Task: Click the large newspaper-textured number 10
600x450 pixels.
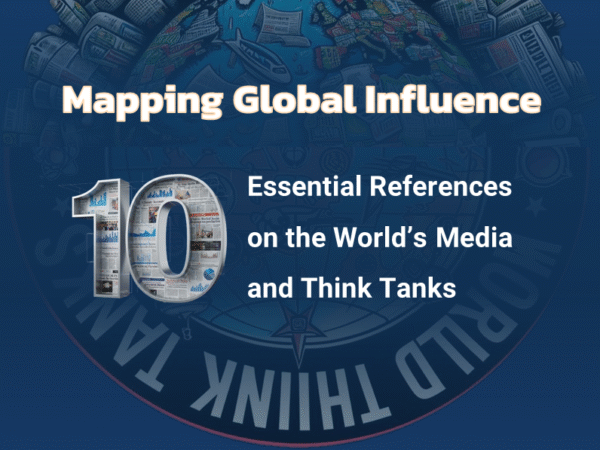Action: point(149,238)
